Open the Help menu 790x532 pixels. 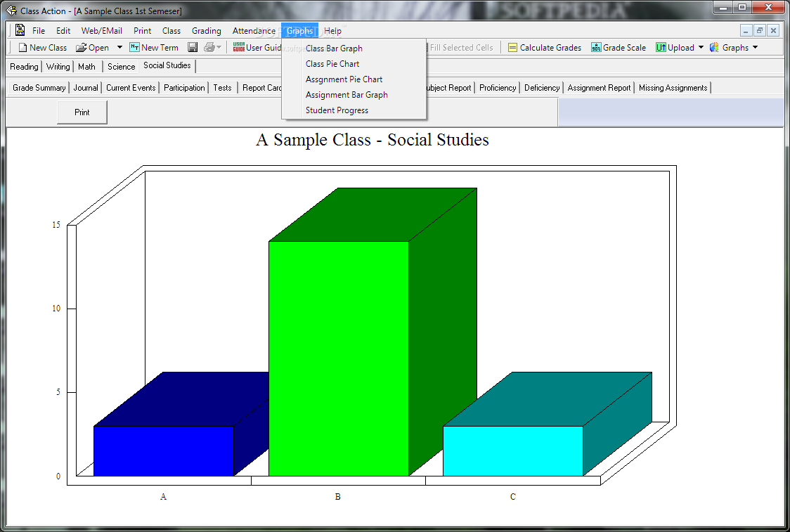tap(332, 31)
